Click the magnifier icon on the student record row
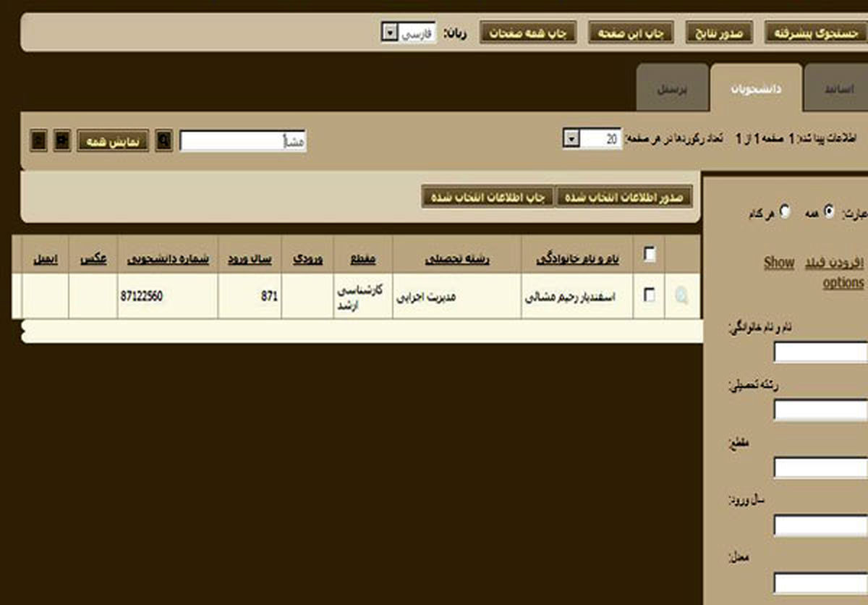 tap(681, 295)
